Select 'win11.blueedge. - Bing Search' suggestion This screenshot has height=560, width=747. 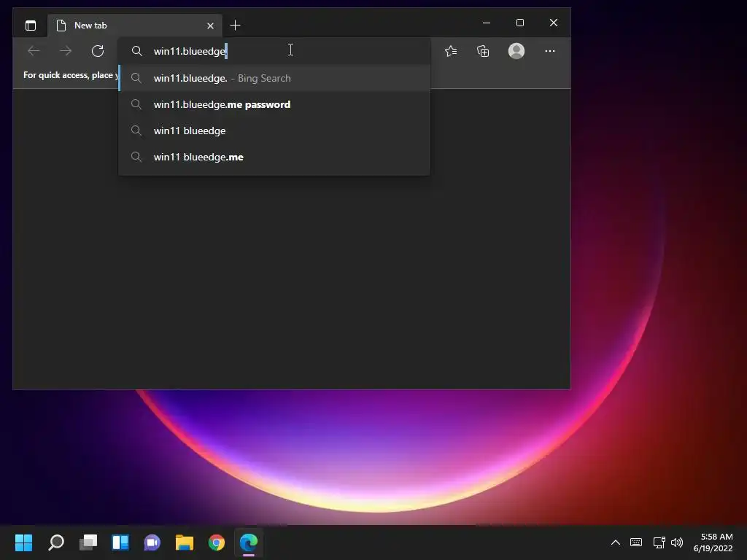274,78
